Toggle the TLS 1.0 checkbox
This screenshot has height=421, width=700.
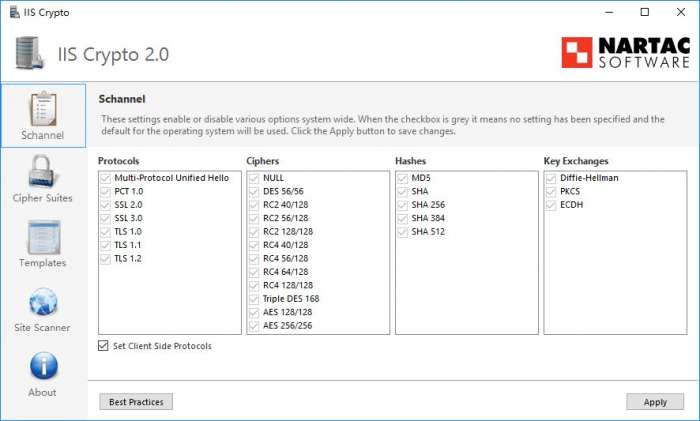tap(105, 232)
